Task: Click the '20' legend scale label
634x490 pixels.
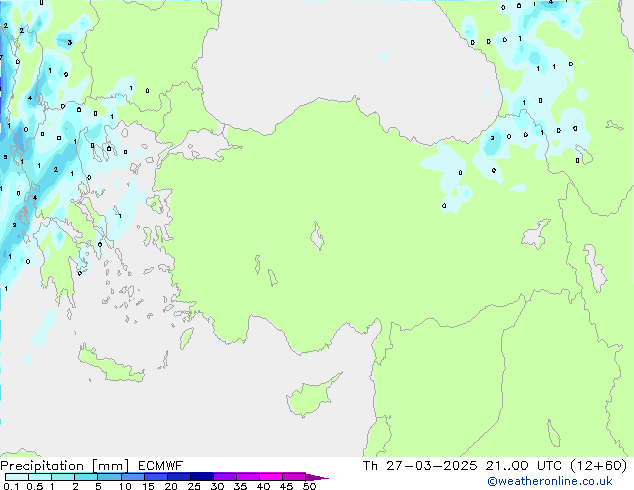Action: tap(171, 486)
